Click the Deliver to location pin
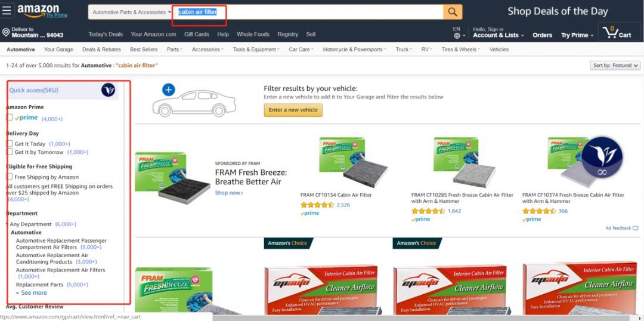Image resolution: width=644 pixels, height=321 pixels. (6, 32)
